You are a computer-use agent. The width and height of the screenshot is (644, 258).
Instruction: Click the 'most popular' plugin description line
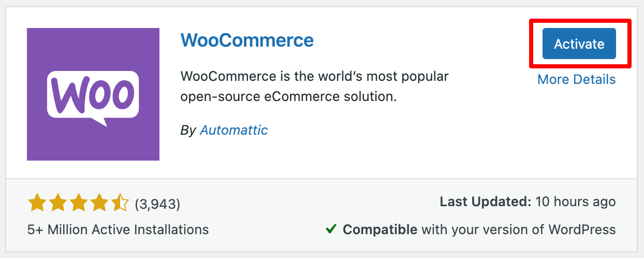pos(314,77)
